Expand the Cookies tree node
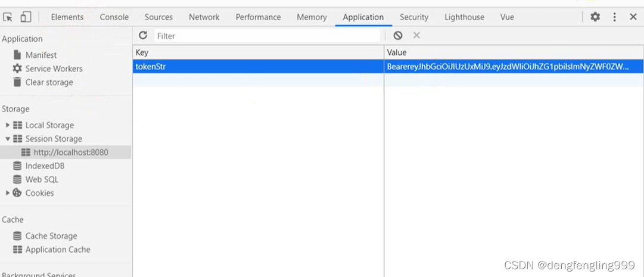The width and height of the screenshot is (644, 277). point(8,193)
